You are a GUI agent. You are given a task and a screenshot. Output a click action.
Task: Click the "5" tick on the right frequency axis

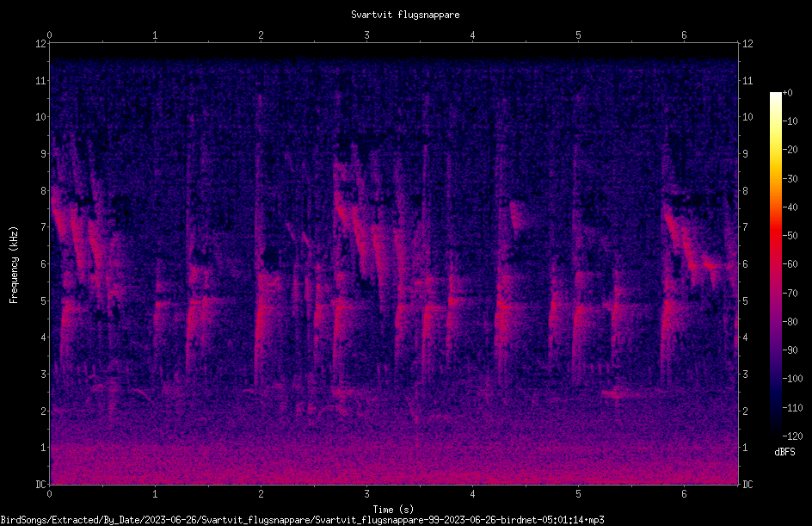pyautogui.click(x=745, y=300)
